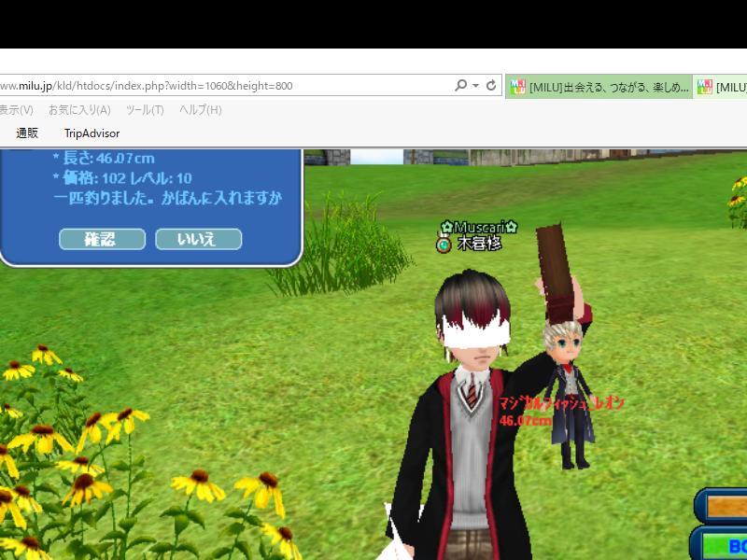Click the orange game button at the lower right
This screenshot has height=560, width=747.
(721, 507)
